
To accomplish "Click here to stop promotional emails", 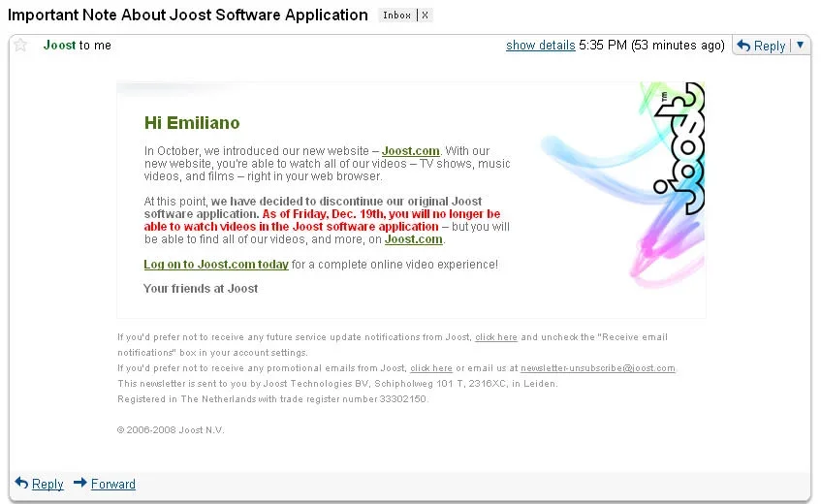I will point(431,368).
